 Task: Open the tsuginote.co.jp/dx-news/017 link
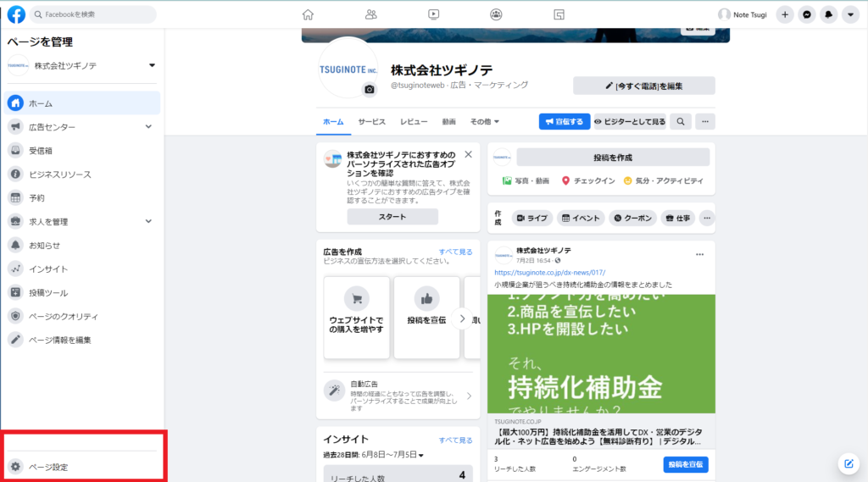click(549, 272)
